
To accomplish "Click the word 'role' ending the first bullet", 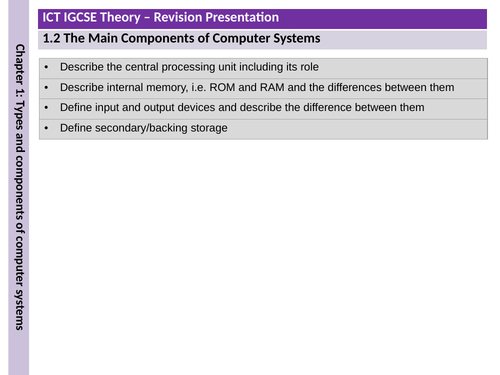I will pos(310,67).
